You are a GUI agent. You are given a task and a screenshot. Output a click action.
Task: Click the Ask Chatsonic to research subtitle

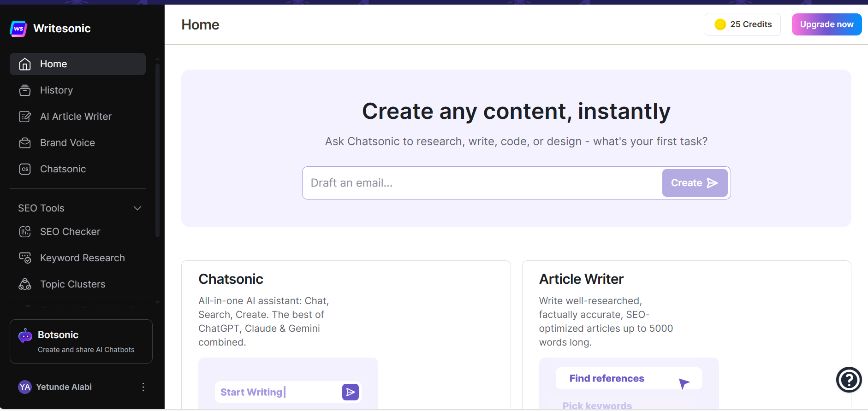516,141
